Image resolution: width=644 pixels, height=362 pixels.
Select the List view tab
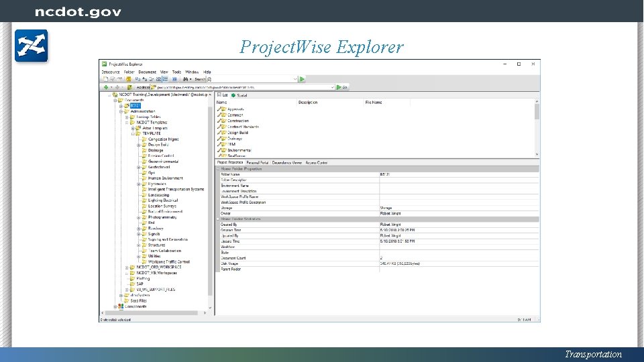[223, 95]
